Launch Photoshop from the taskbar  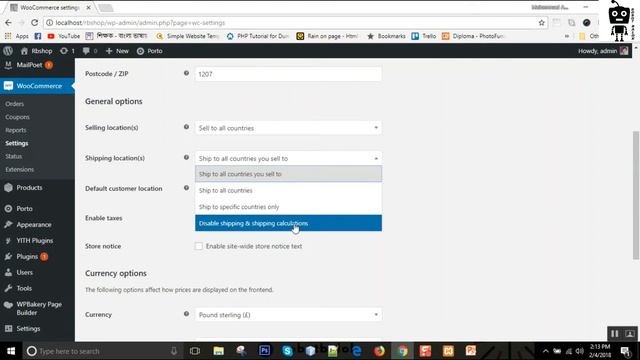point(264,351)
